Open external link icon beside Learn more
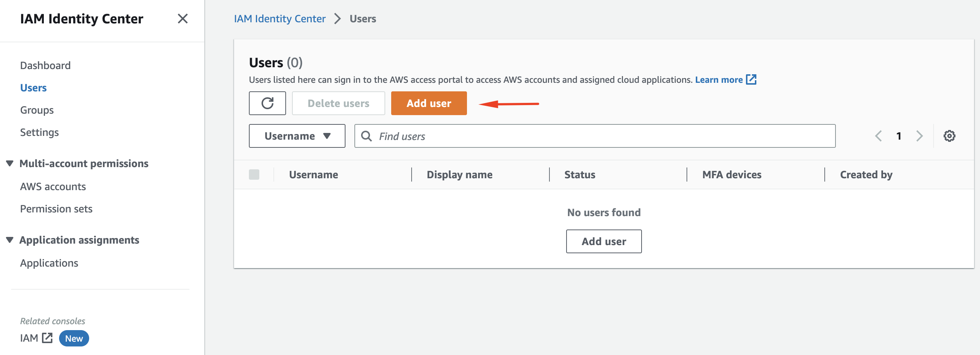This screenshot has width=980, height=355. pos(751,79)
